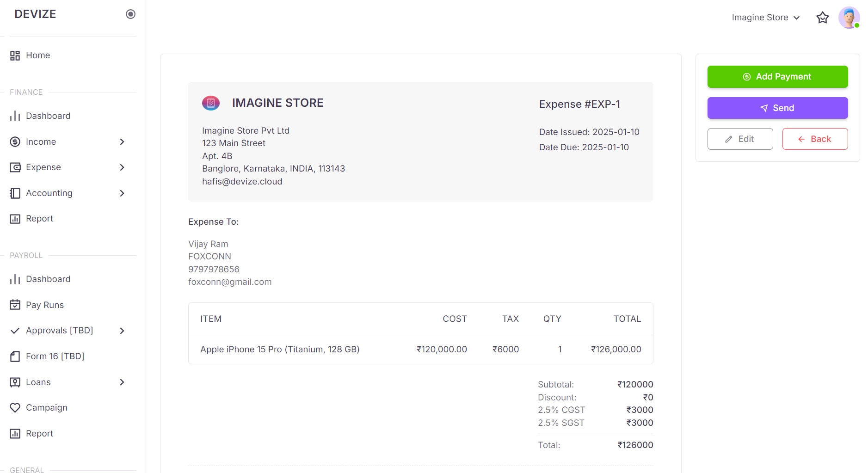Click the Campaign heart icon
The image size is (868, 473).
[x=15, y=408]
